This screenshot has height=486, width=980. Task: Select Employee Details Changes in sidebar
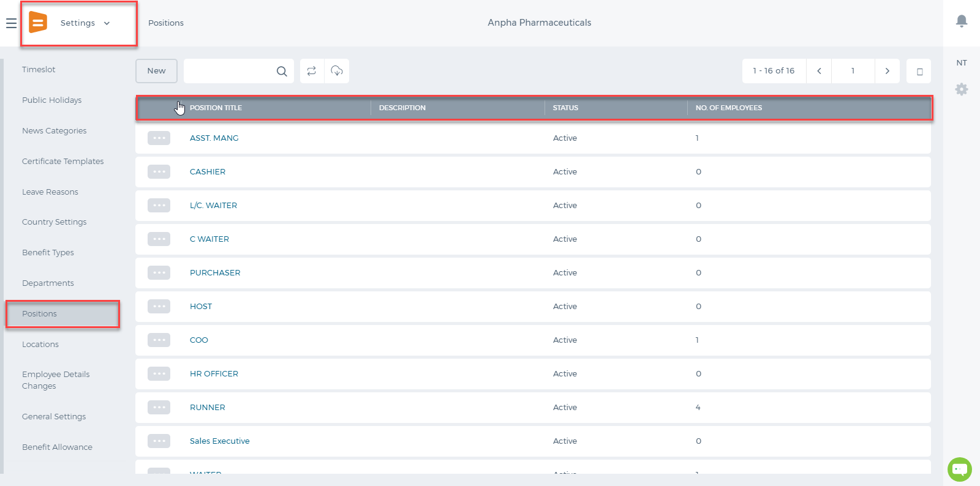coord(56,380)
